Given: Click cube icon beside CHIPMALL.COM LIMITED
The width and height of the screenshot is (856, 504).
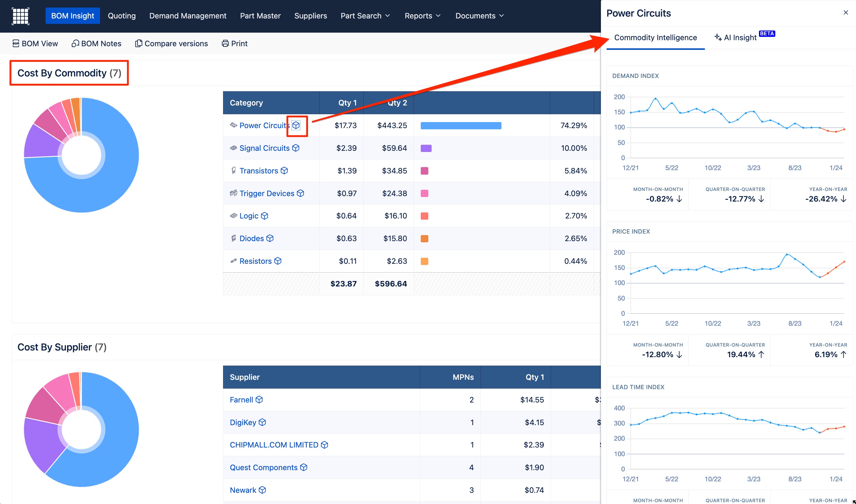Looking at the screenshot, I should click(324, 445).
